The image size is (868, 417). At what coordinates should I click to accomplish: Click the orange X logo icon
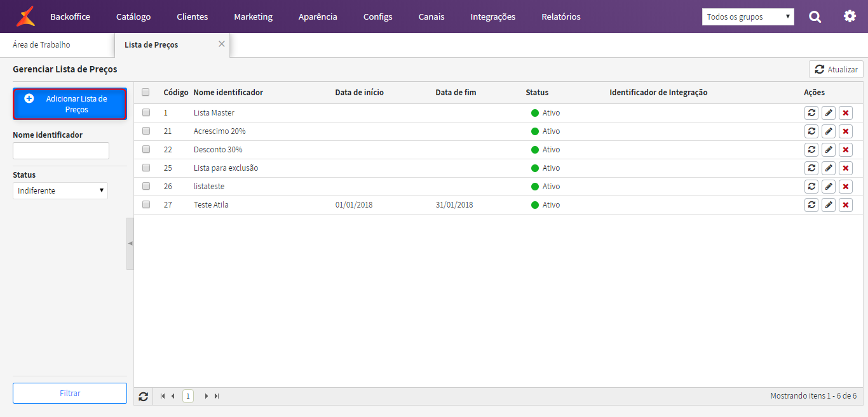tap(25, 17)
